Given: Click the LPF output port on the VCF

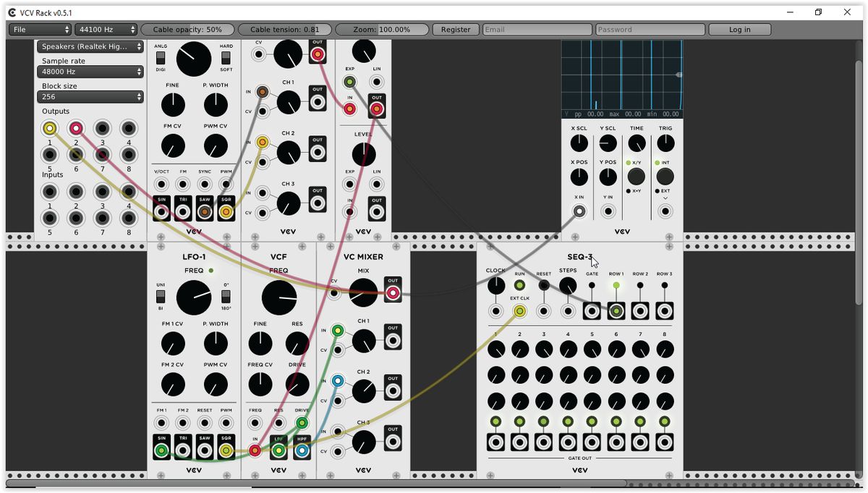Looking at the screenshot, I should pyautogui.click(x=279, y=450).
